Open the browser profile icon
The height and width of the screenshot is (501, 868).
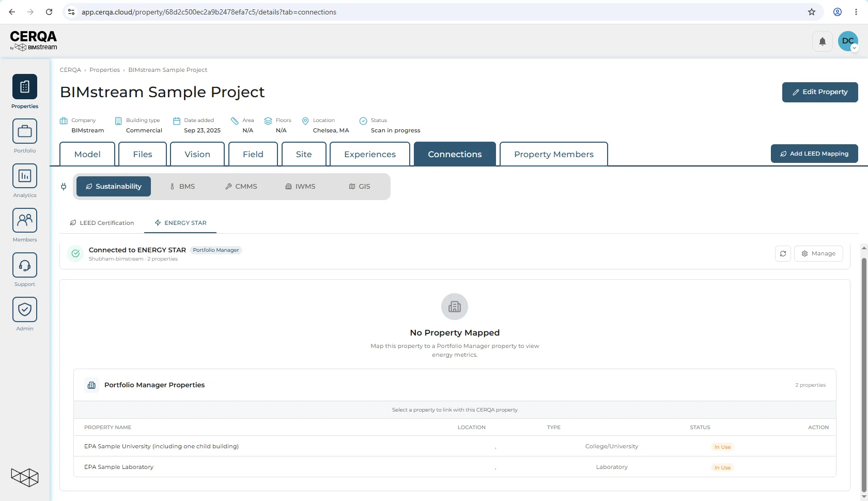[x=838, y=12]
